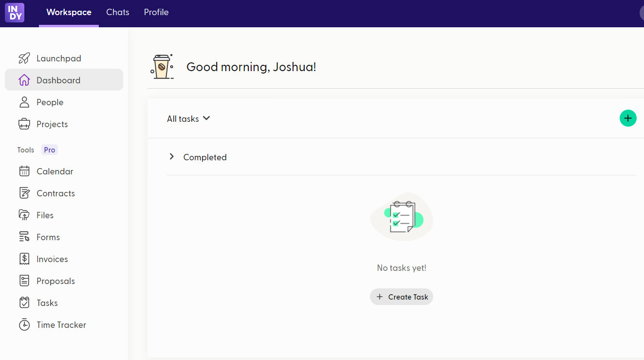Open the Invoices section
This screenshot has width=644, height=360.
52,259
